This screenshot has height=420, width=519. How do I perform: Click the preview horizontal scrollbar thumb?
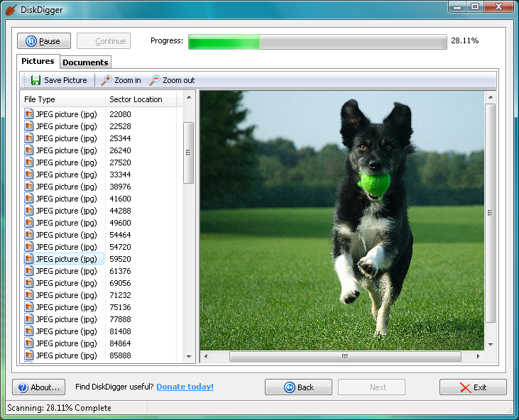[x=345, y=357]
